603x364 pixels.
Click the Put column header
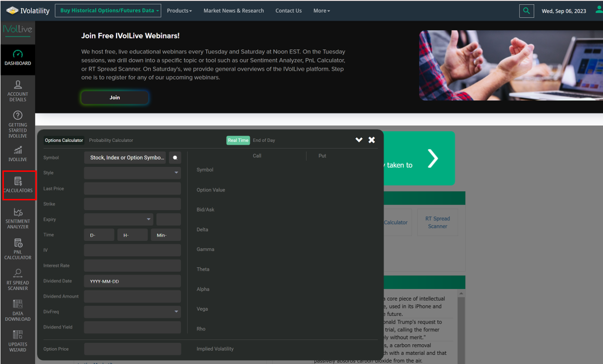pyautogui.click(x=322, y=156)
